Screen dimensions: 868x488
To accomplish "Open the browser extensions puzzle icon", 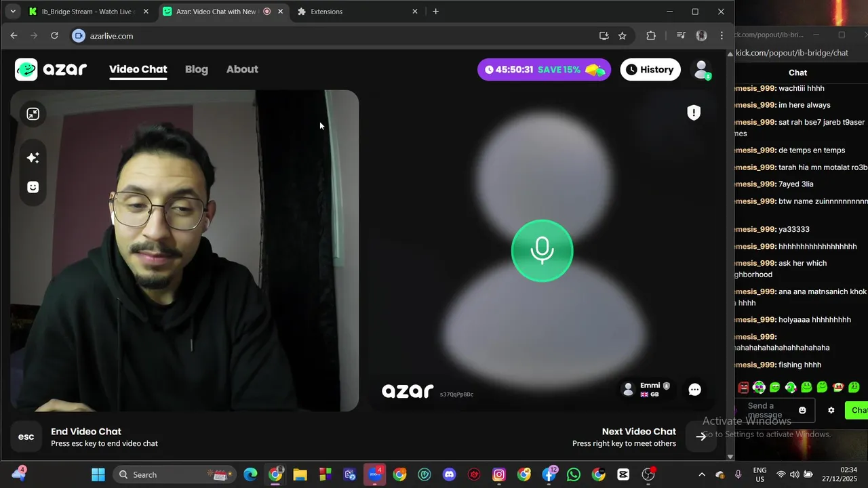I will click(x=651, y=36).
